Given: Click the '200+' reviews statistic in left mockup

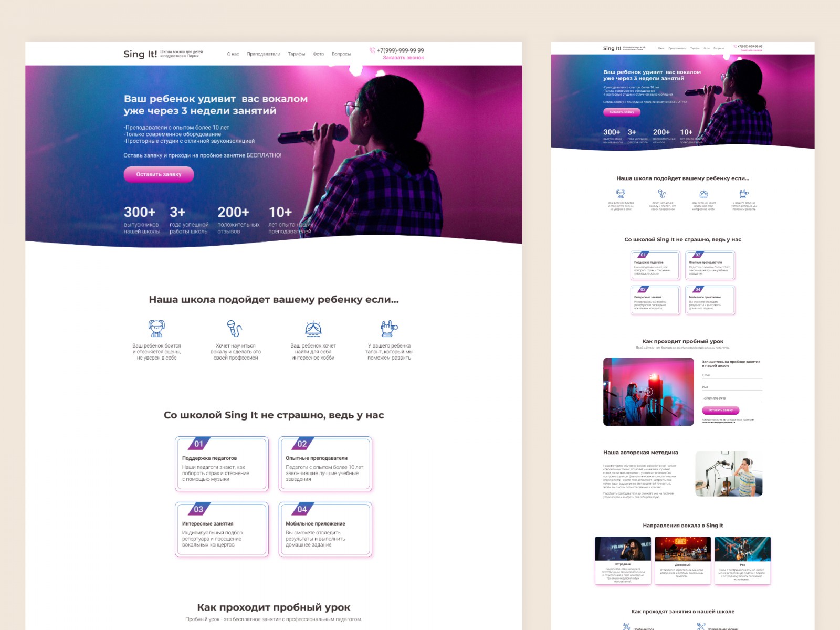Looking at the screenshot, I should (238, 219).
